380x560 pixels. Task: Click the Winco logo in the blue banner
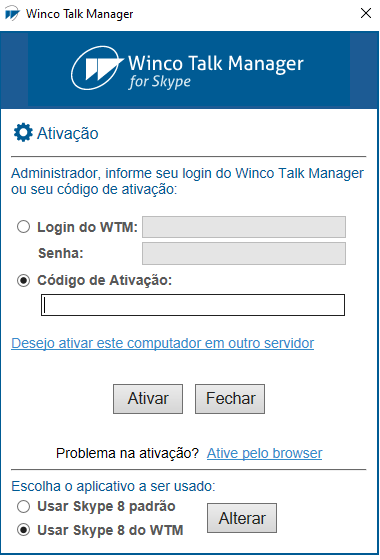96,68
